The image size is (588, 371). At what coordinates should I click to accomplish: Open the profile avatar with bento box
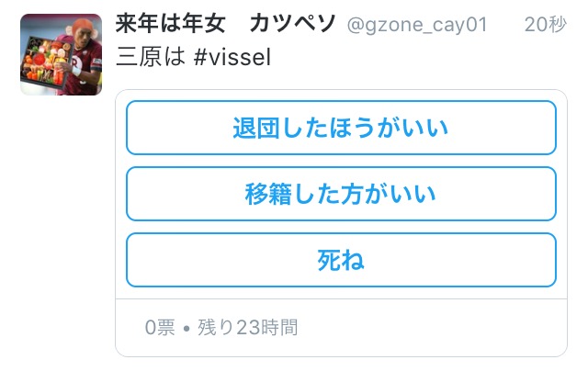coord(62,54)
